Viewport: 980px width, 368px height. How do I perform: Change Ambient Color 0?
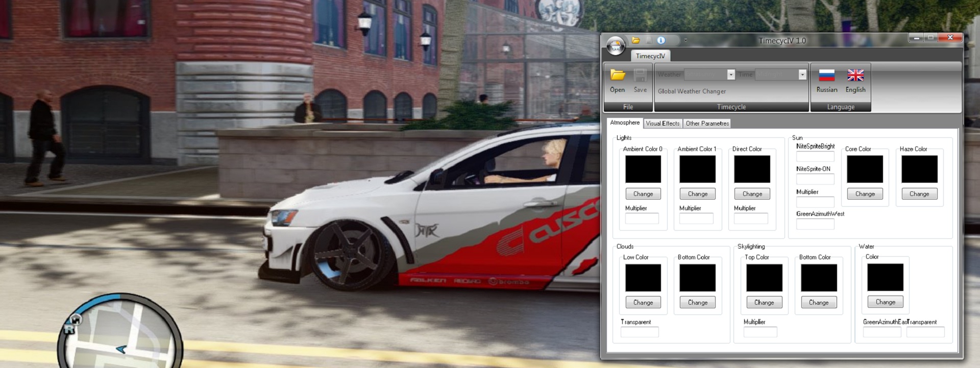[x=643, y=194]
